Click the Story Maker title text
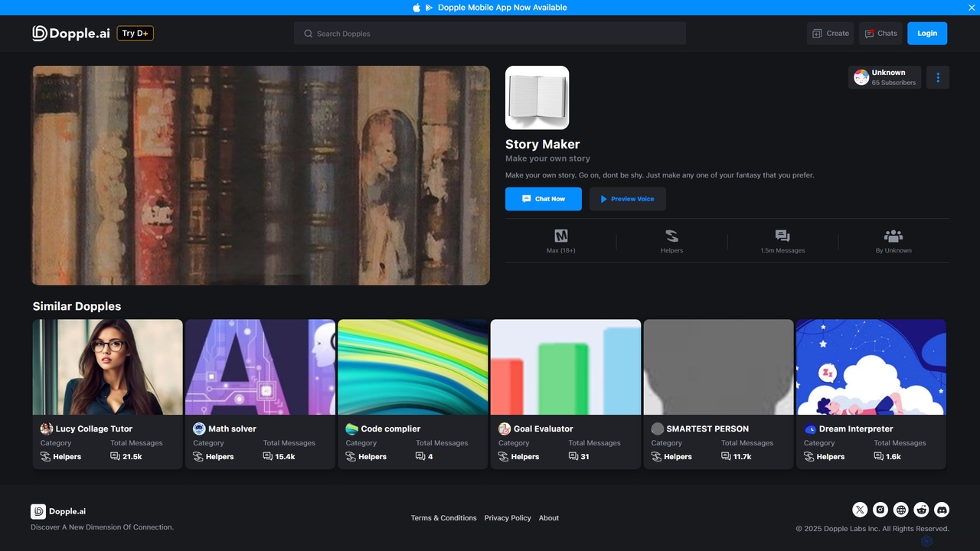Screen dimensions: 980x551 [x=543, y=144]
